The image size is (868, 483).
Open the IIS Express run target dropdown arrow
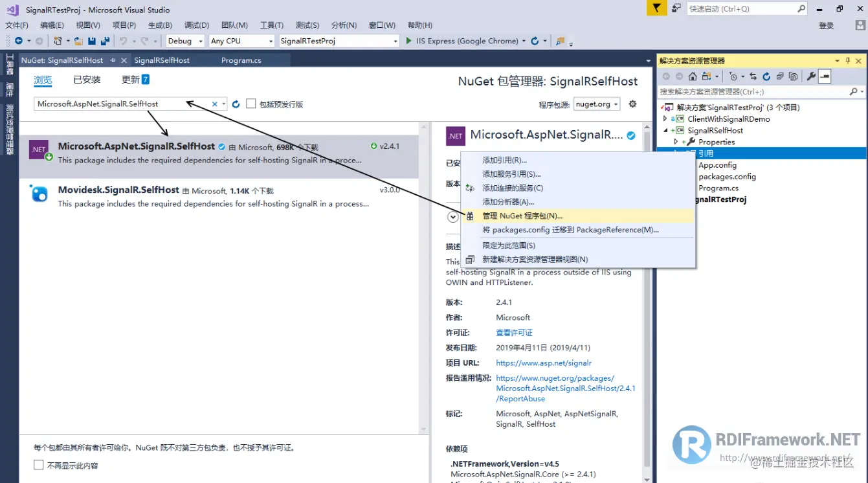pyautogui.click(x=524, y=41)
